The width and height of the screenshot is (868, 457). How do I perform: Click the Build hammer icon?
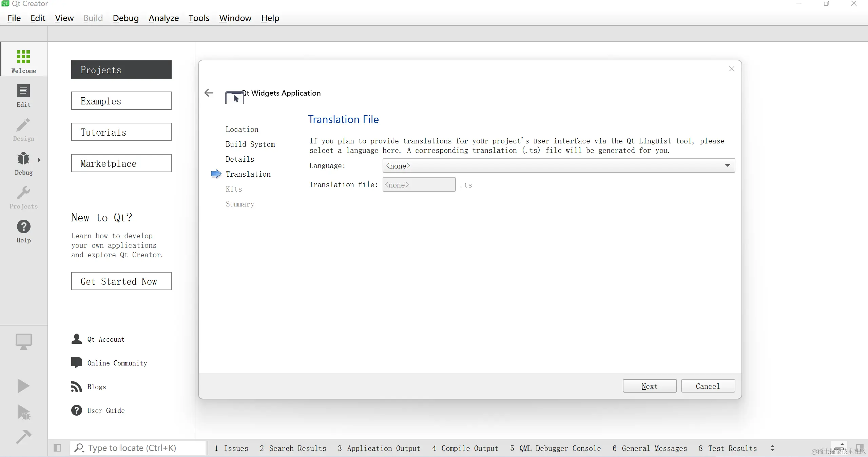point(23,437)
